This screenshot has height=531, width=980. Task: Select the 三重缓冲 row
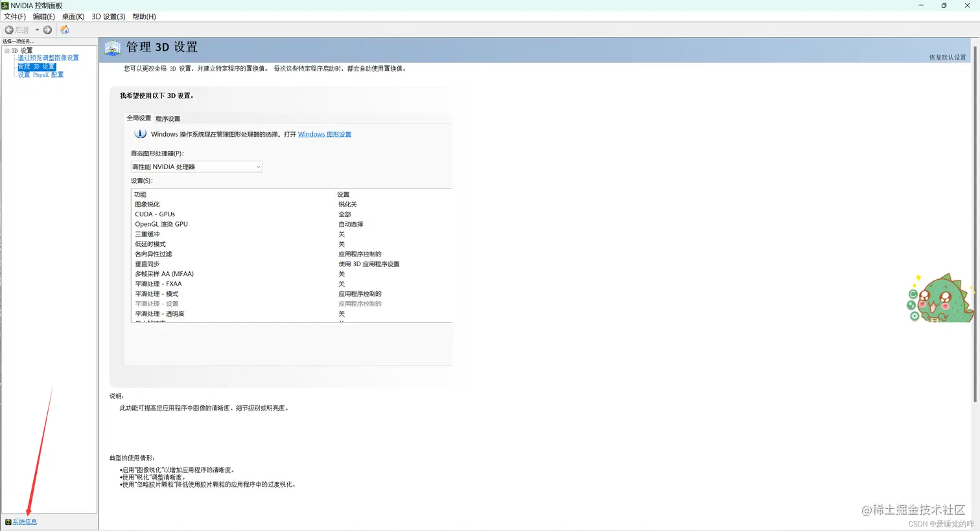(292, 234)
